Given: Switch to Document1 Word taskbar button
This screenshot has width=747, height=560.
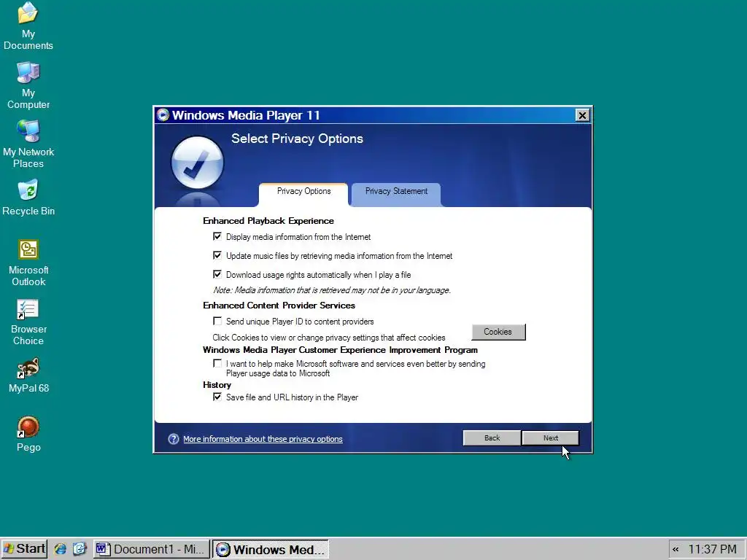Looking at the screenshot, I should [x=151, y=549].
